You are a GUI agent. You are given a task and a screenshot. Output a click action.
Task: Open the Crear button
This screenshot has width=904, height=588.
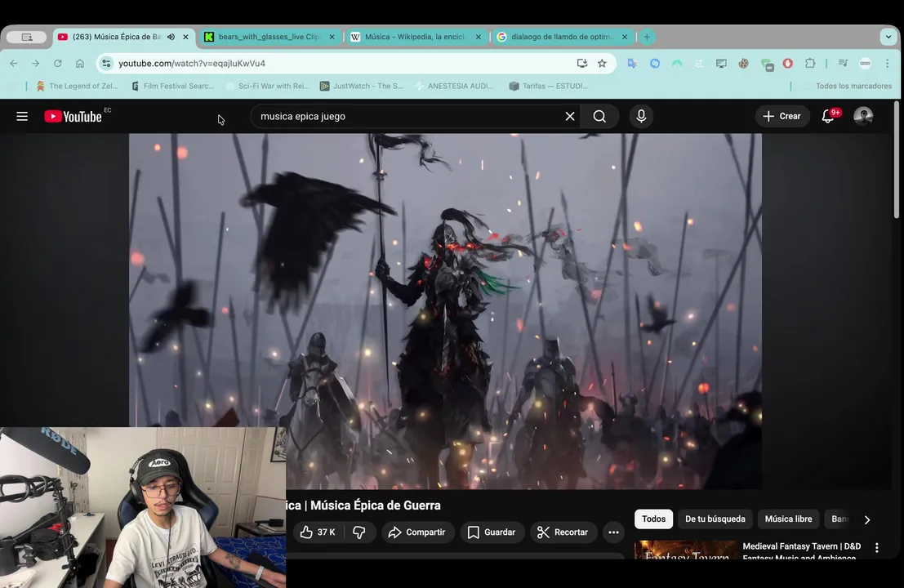[782, 117]
